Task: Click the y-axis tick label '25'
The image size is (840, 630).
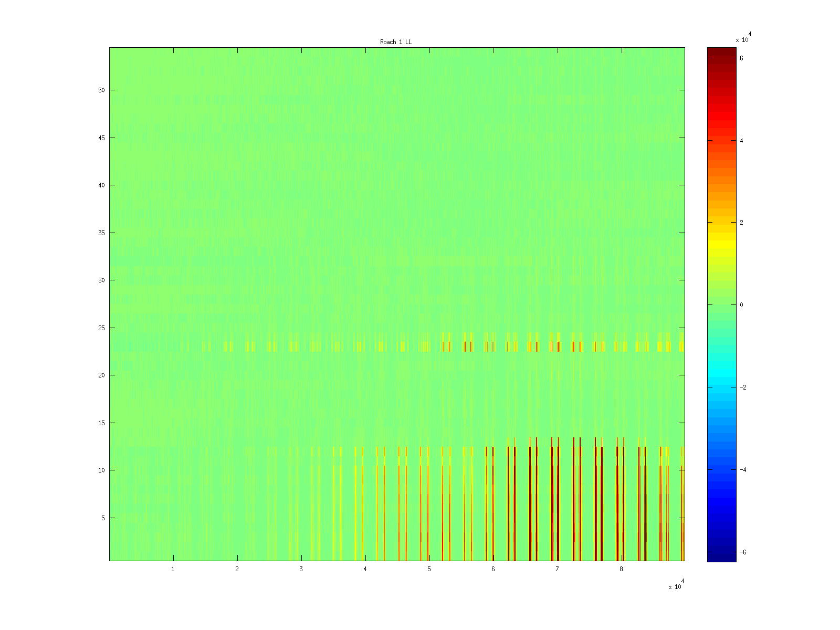Action: 102,328
